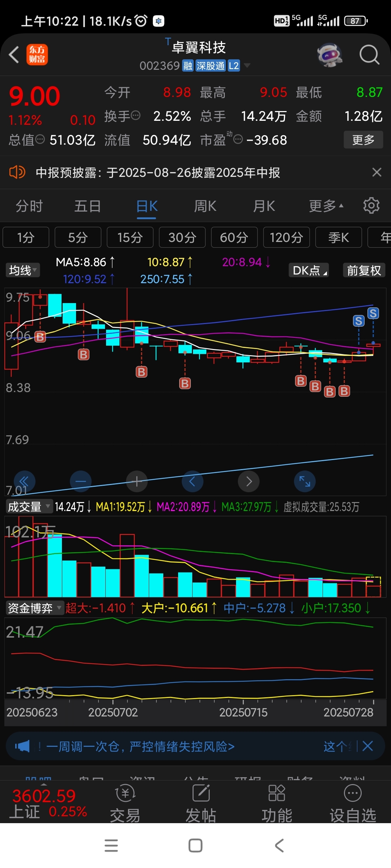This screenshot has width=391, height=868.
Task: Select the 60分 period
Action: click(x=234, y=237)
